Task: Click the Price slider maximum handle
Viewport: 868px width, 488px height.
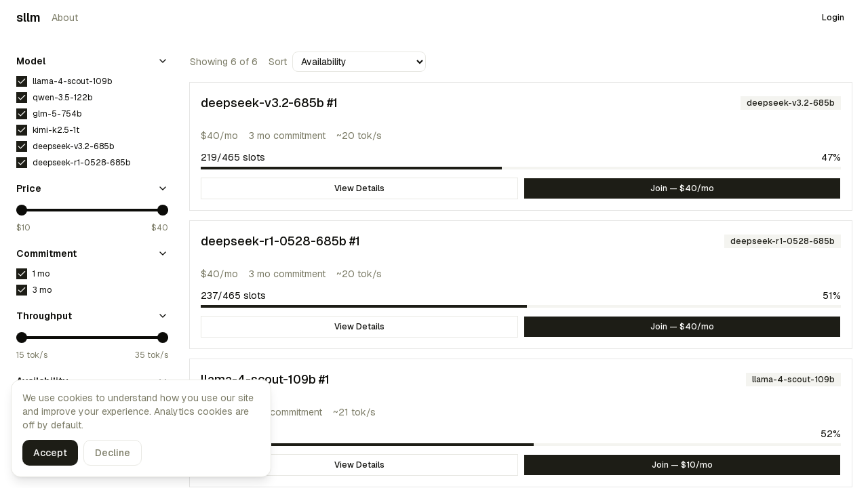Action: [163, 210]
